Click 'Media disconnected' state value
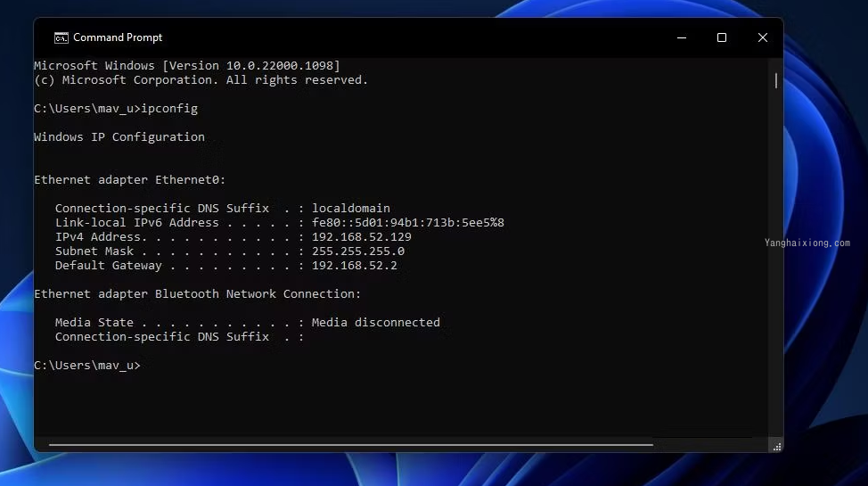 coord(376,323)
